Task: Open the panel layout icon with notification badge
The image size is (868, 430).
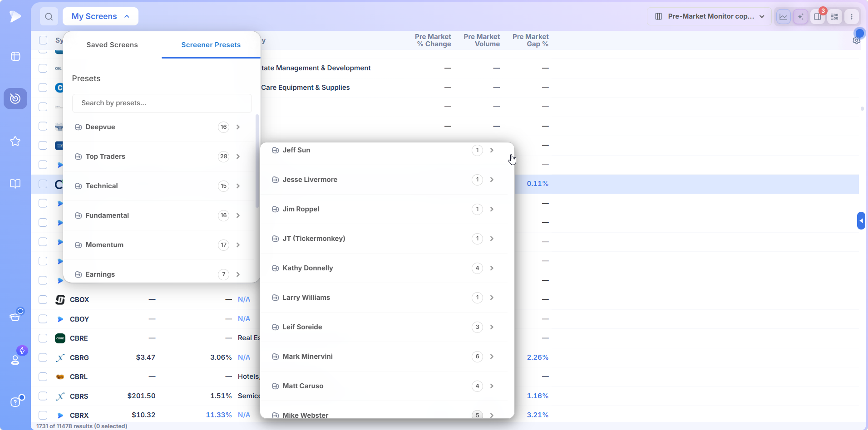Action: pyautogui.click(x=818, y=17)
